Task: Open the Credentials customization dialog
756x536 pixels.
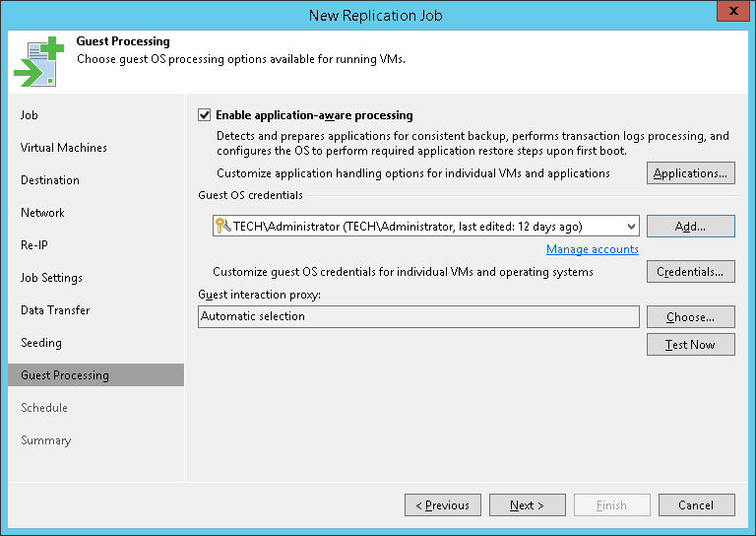Action: 690,272
